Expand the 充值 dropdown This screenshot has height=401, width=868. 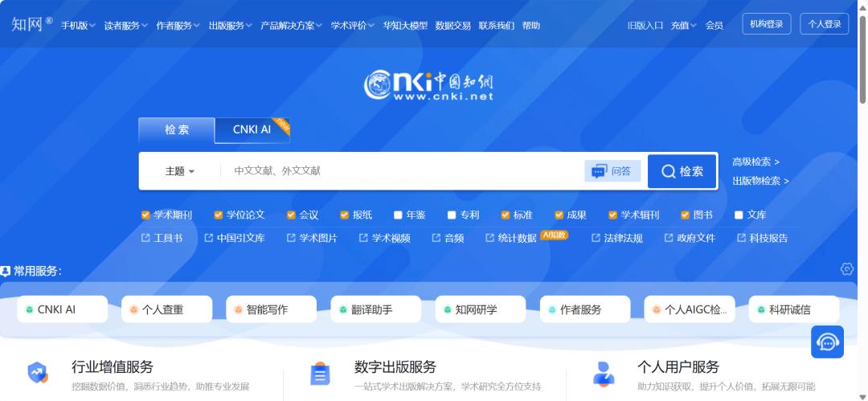click(684, 26)
